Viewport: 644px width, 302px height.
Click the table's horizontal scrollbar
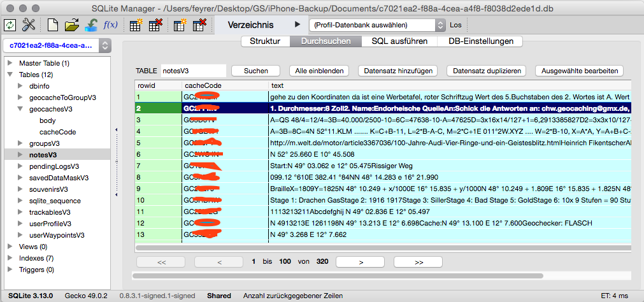[x=383, y=248]
